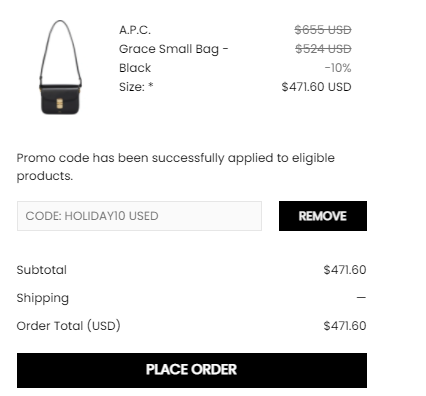This screenshot has width=426, height=396.
Task: Open the Grace Small Bag product title
Action: pyautogui.click(x=174, y=49)
